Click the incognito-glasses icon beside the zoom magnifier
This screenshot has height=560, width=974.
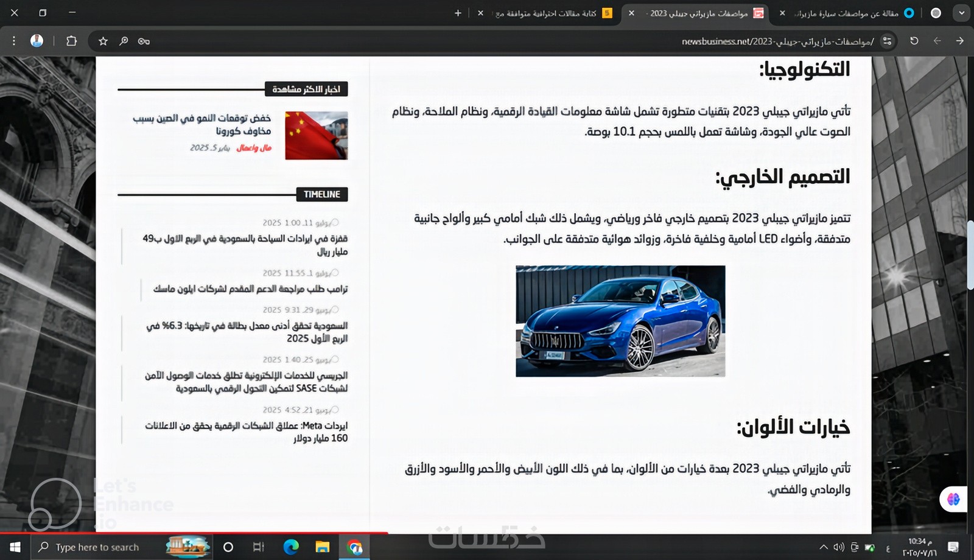[x=144, y=41]
